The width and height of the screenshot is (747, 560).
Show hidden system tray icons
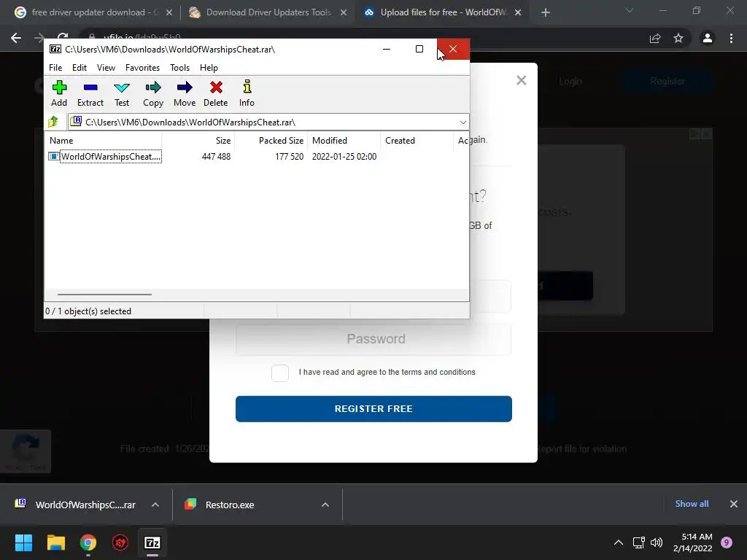[619, 542]
